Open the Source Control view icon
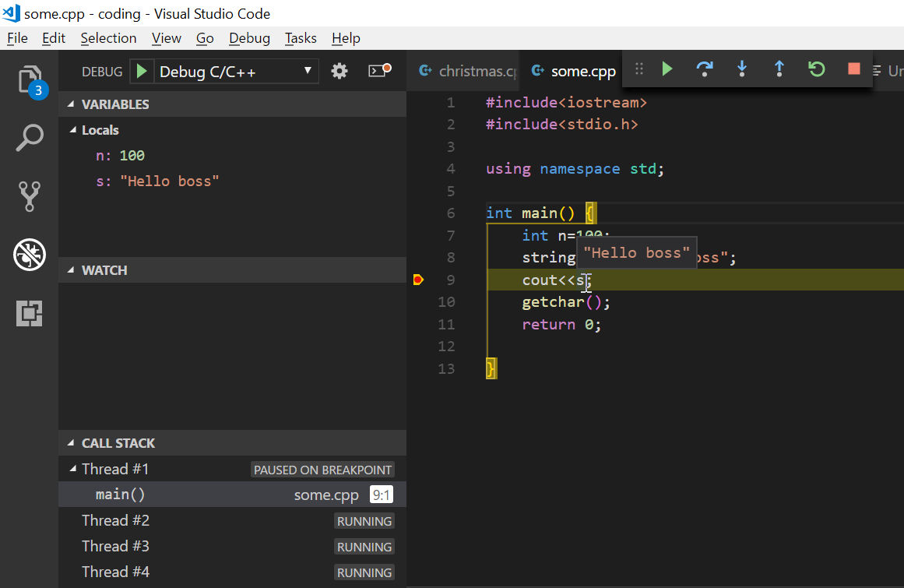This screenshot has width=904, height=588. pos(30,196)
